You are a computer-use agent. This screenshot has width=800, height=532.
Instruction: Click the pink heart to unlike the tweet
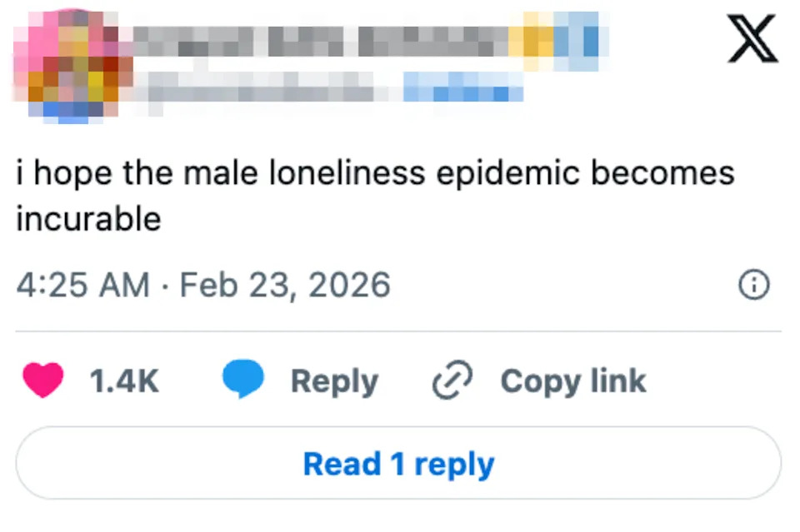point(46,380)
